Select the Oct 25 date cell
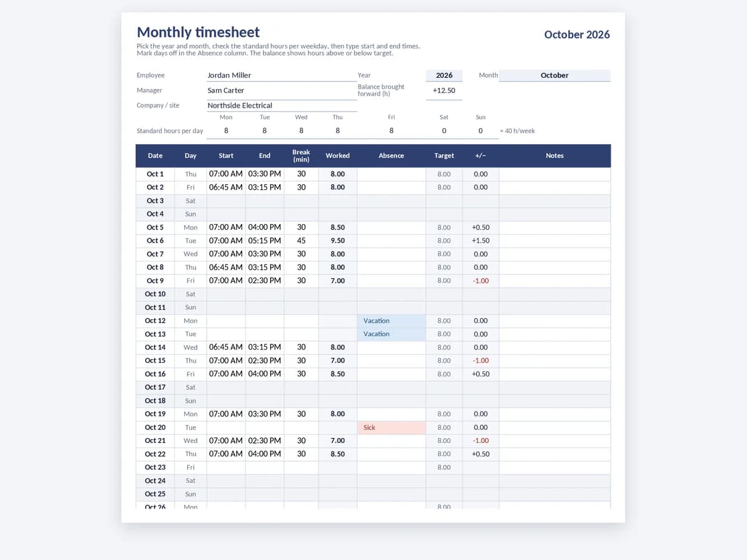Image resolution: width=747 pixels, height=560 pixels. coord(155,494)
